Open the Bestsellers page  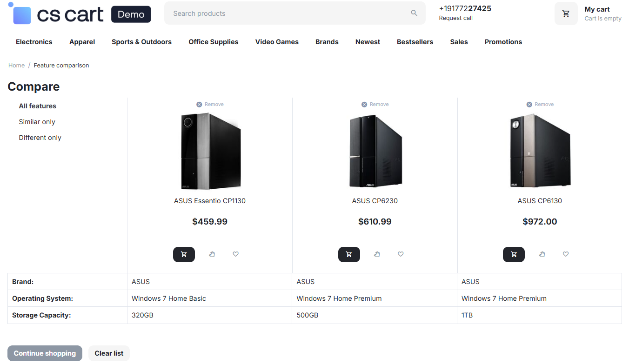point(415,42)
